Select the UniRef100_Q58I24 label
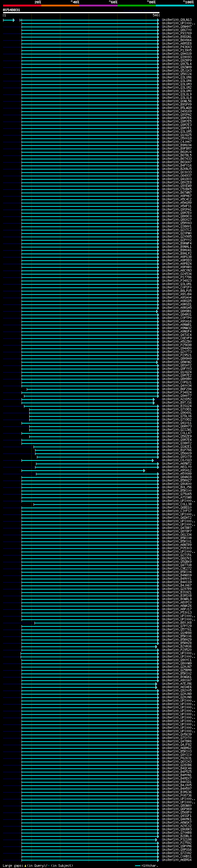Screen dimensions: 197x868 [x=177, y=74]
